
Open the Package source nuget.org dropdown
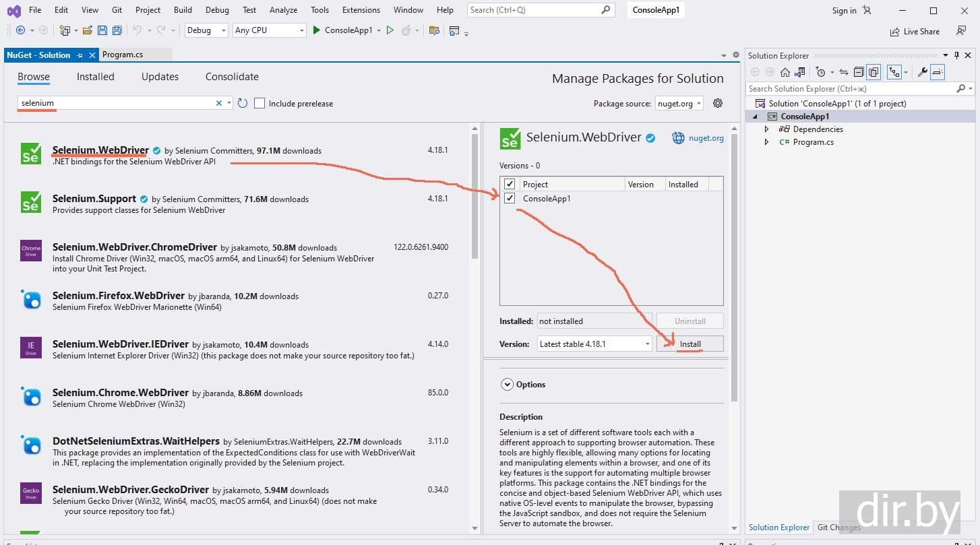coord(679,103)
